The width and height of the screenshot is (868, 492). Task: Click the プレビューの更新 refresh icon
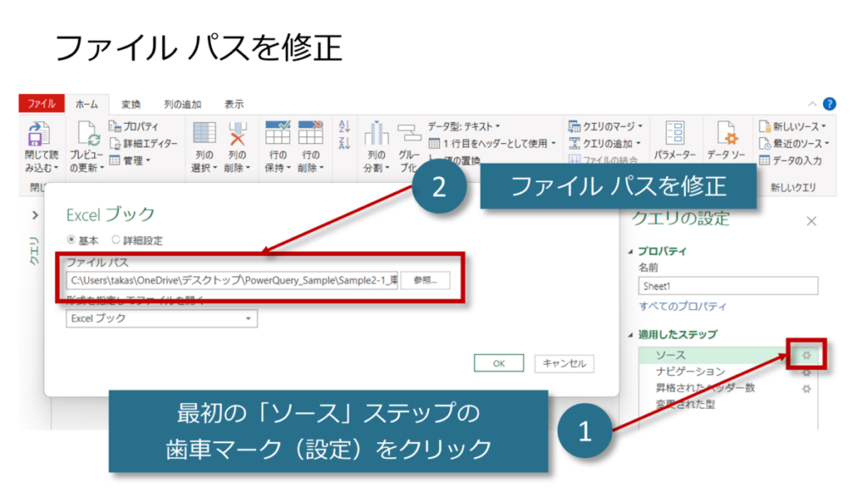(89, 134)
